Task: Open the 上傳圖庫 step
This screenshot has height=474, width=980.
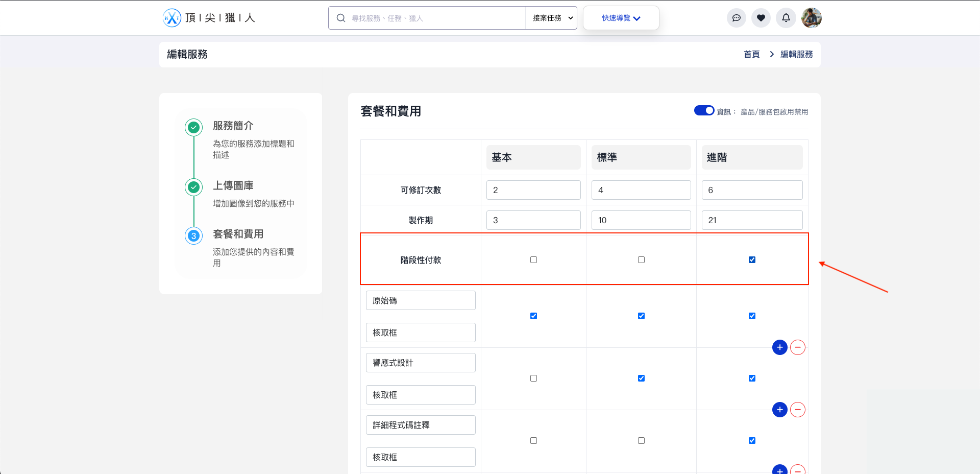Action: click(x=233, y=186)
